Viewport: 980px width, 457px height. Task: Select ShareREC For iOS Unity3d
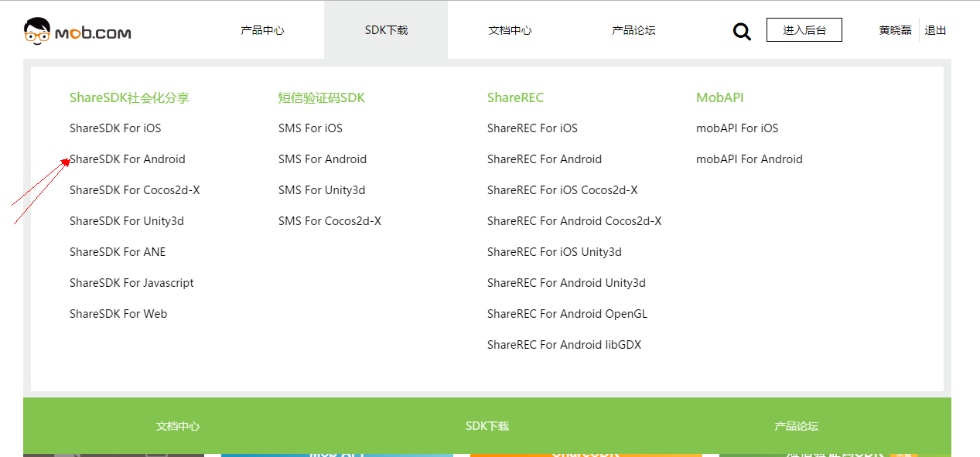click(555, 252)
